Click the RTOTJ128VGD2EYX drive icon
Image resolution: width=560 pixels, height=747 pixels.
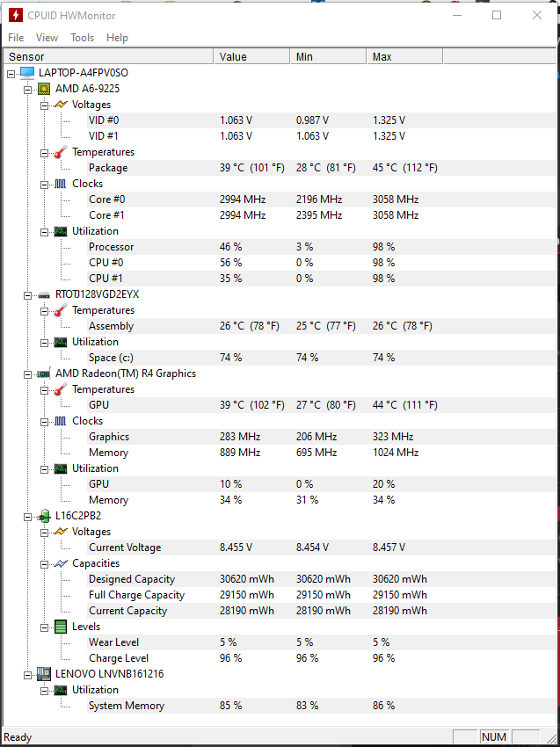point(44,294)
